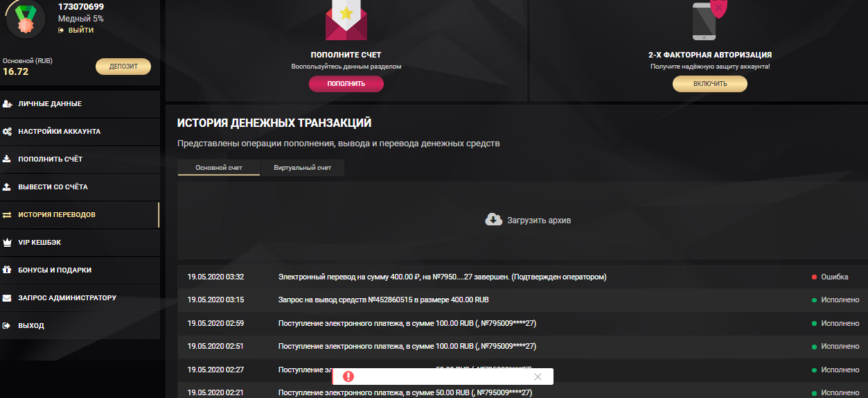Viewport: 868px width, 398px height.
Task: Open the 19.05.2020 03:32 error transaction row
Action: (x=522, y=277)
